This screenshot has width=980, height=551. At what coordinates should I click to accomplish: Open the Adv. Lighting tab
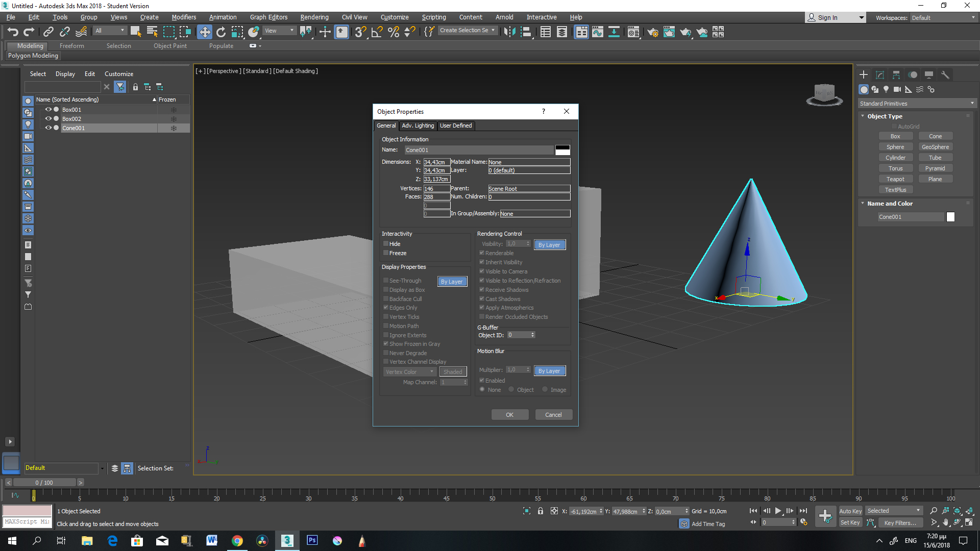(x=418, y=126)
